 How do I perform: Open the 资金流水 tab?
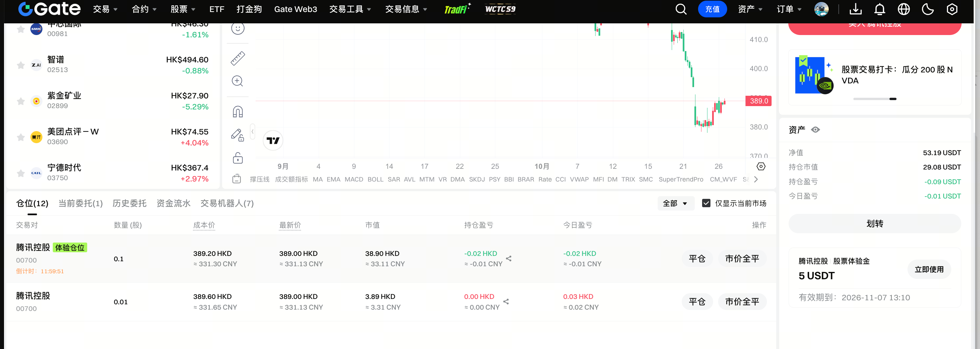click(x=173, y=204)
